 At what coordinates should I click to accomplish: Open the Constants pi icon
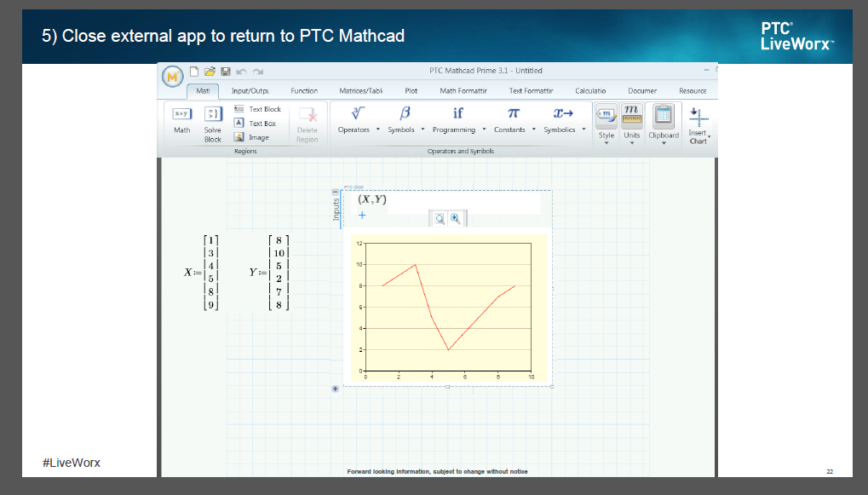[513, 113]
